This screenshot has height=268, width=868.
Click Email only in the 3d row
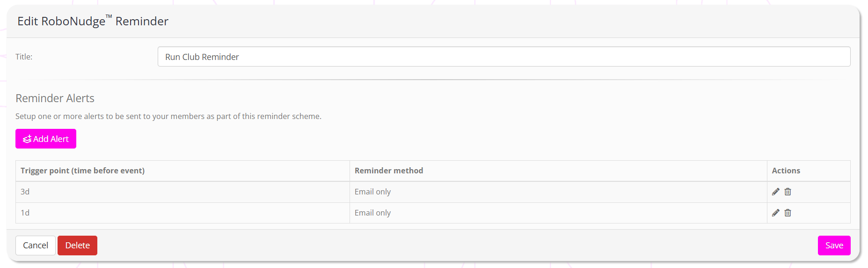point(372,192)
